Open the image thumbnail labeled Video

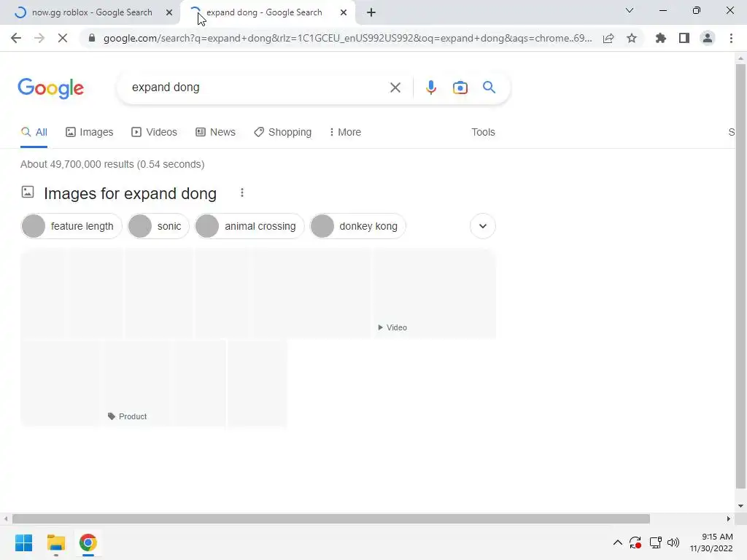click(x=433, y=293)
